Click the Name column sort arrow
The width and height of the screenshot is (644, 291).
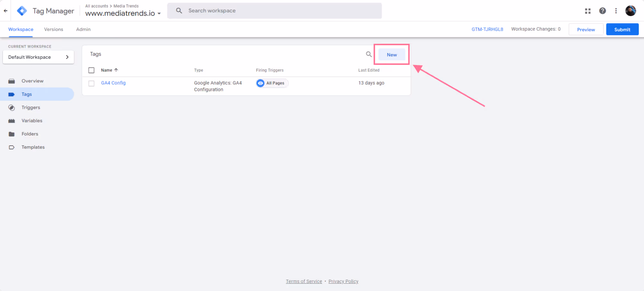pos(116,70)
